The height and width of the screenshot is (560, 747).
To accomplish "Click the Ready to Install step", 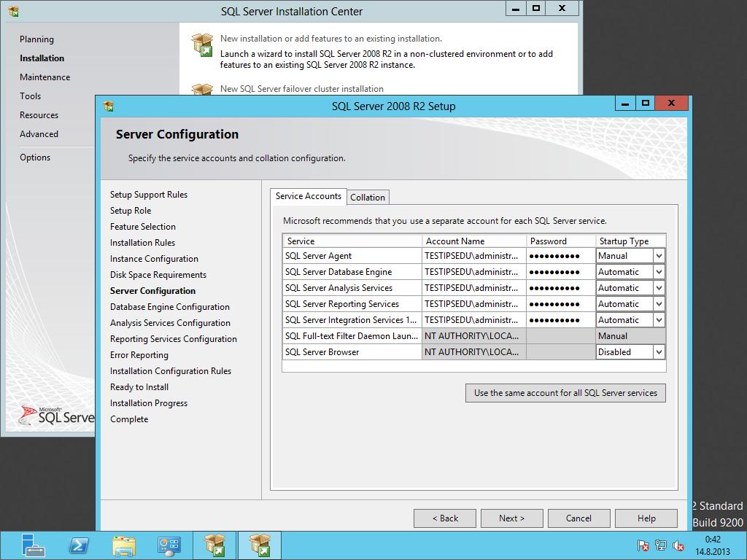I will pyautogui.click(x=139, y=387).
